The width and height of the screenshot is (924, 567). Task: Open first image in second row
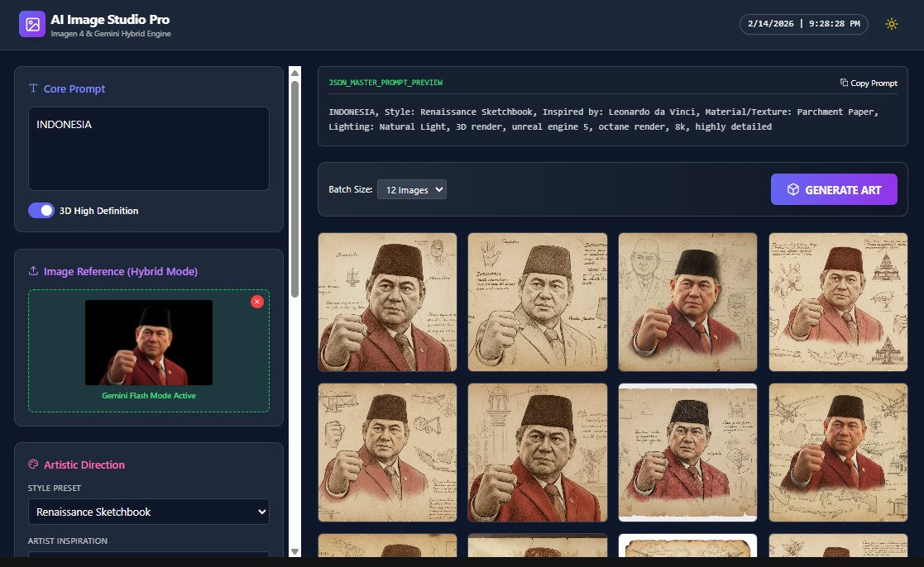tap(387, 452)
